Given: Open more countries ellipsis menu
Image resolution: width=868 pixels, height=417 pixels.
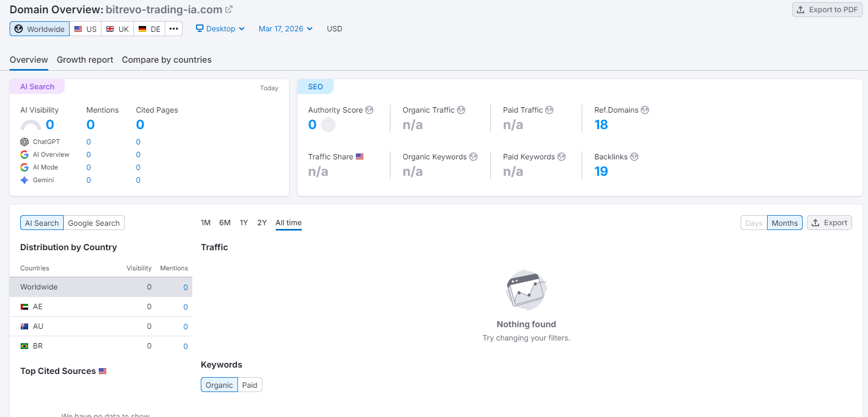Looking at the screenshot, I should click(x=174, y=29).
